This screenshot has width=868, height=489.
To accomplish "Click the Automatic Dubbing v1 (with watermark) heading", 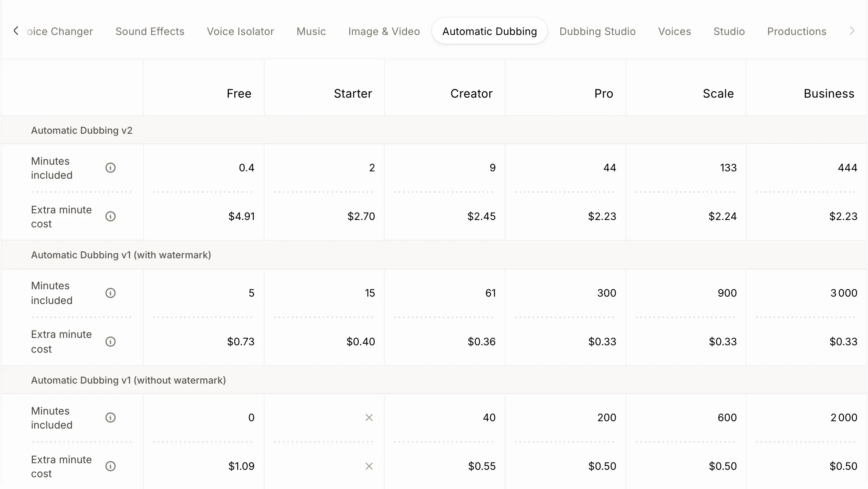I will point(121,255).
